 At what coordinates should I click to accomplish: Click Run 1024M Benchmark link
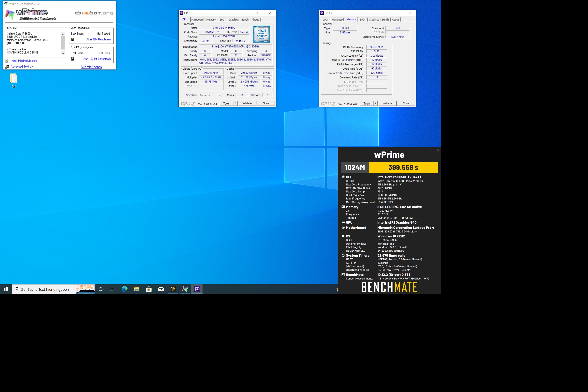[x=97, y=59]
